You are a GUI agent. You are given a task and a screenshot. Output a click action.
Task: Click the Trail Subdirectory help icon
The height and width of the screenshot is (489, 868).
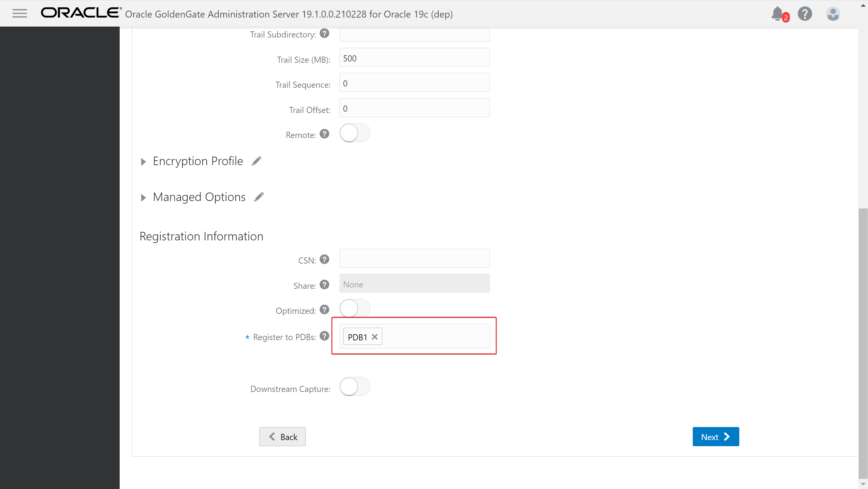pos(324,33)
